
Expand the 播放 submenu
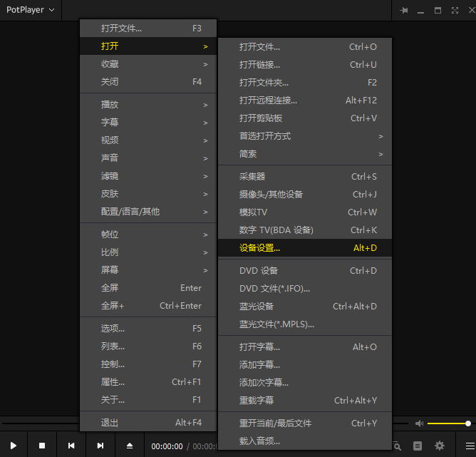[x=148, y=105]
